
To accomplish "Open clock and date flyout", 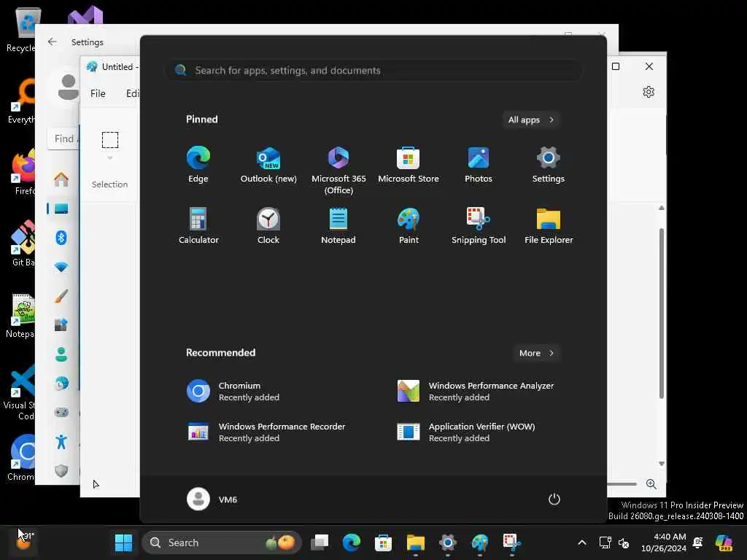I will tap(664, 542).
